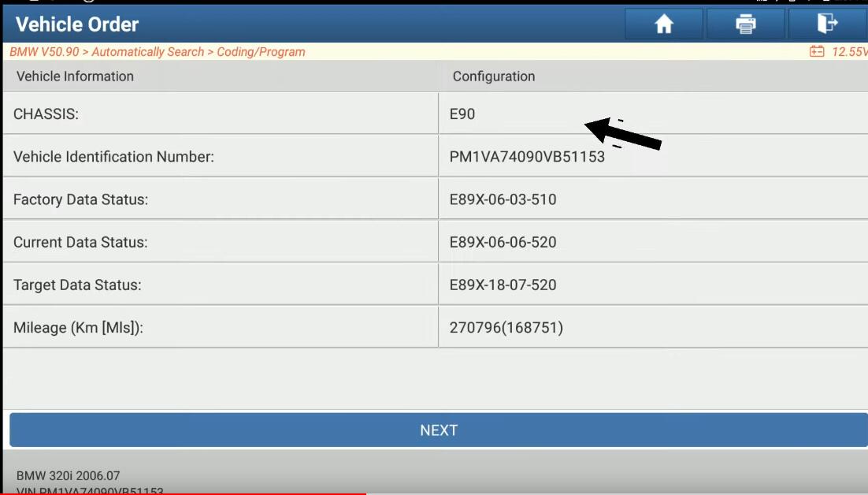Click the red progress bar at bottom
Screen dimensions: 868x495
[x=183, y=493]
